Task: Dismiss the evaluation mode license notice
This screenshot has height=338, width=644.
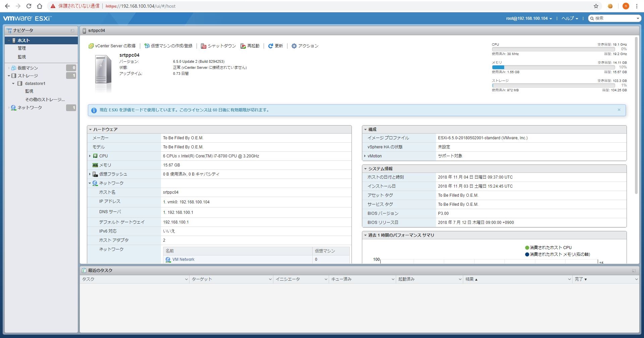Action: click(x=619, y=110)
